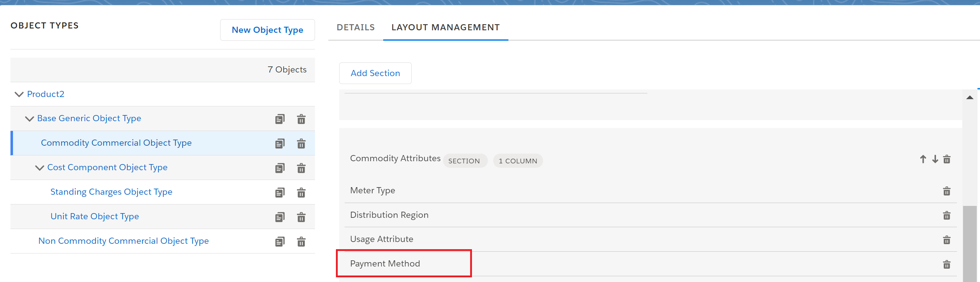Switch to the Details tab
Image resolution: width=980 pixels, height=282 pixels.
(356, 27)
